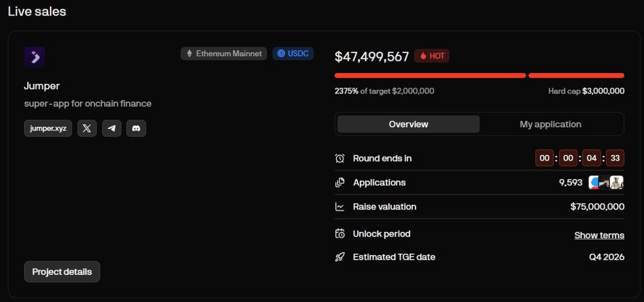Click the Hard cap $3,000,000 text
The width and height of the screenshot is (644, 302).
click(x=586, y=91)
